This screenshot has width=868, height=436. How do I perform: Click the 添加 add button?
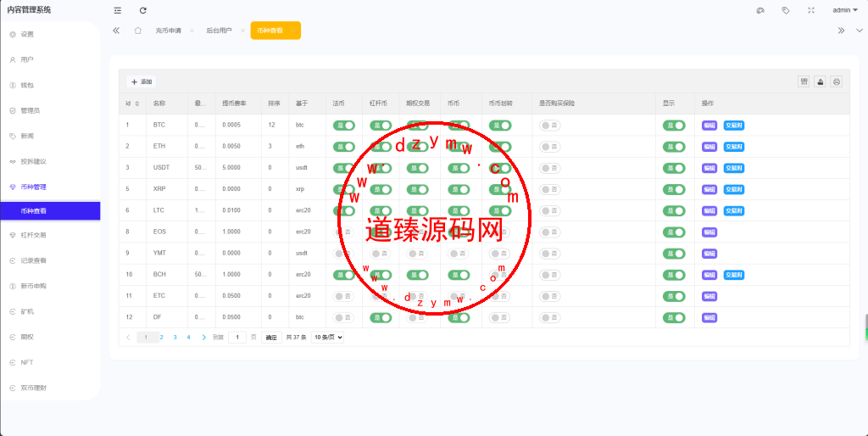[142, 81]
